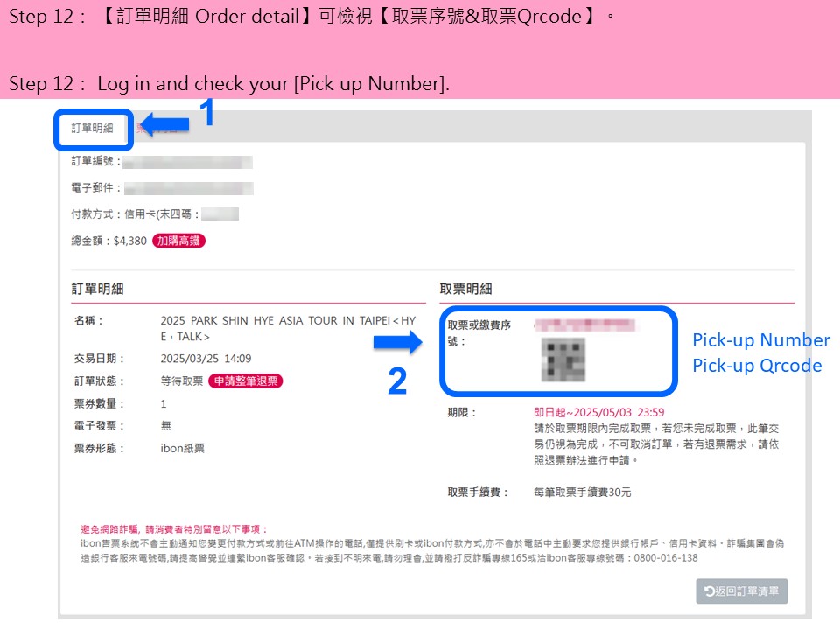Select the partly hidden red tab beside 訂單明細

tap(156, 129)
